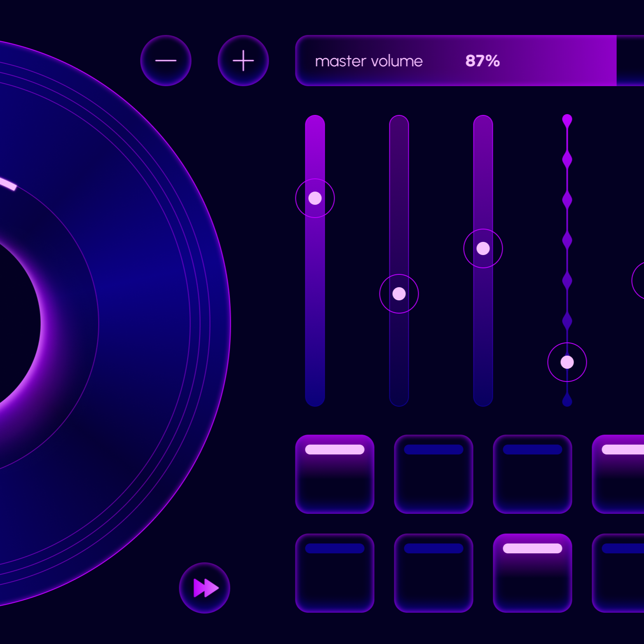Click the 87% volume readout
644x644 pixels.
(x=482, y=61)
